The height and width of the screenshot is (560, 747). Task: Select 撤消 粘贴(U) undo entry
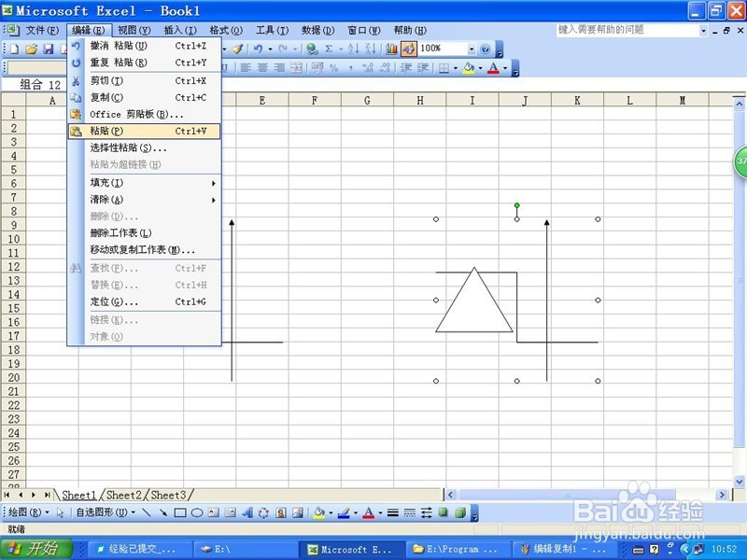(144, 46)
